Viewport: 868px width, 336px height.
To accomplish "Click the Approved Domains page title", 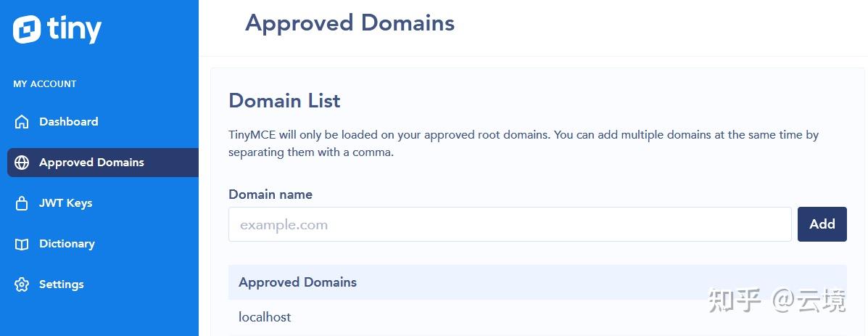I will point(350,23).
